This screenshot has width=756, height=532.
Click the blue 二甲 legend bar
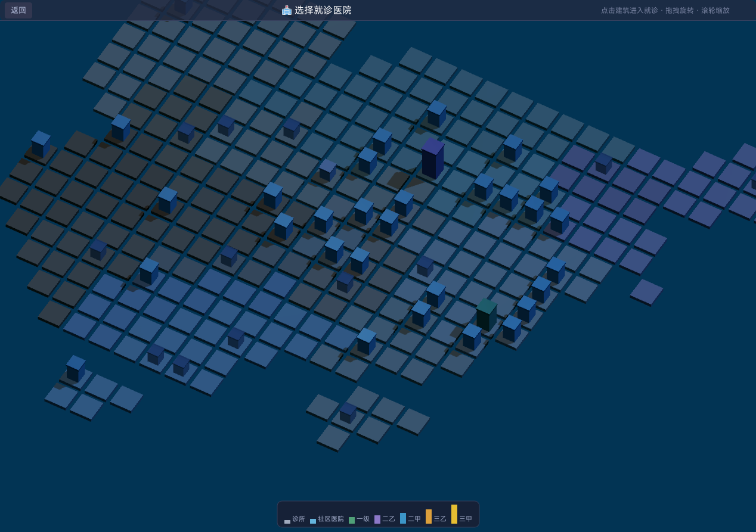403,518
